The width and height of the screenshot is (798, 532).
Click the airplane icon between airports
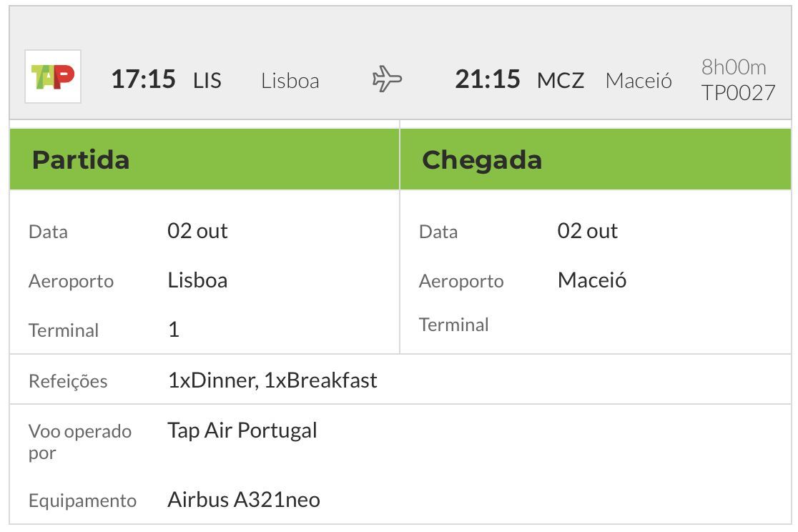coord(387,79)
